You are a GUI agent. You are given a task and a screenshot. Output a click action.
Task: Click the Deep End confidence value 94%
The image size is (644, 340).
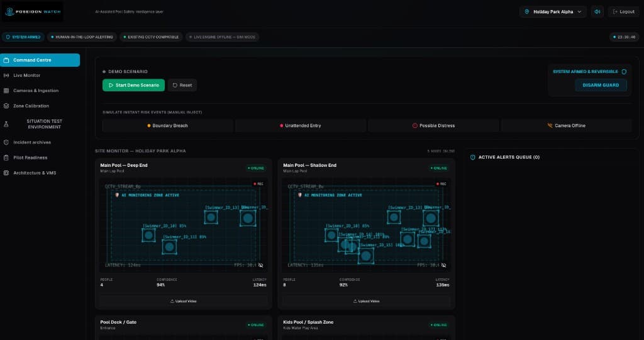(x=160, y=285)
